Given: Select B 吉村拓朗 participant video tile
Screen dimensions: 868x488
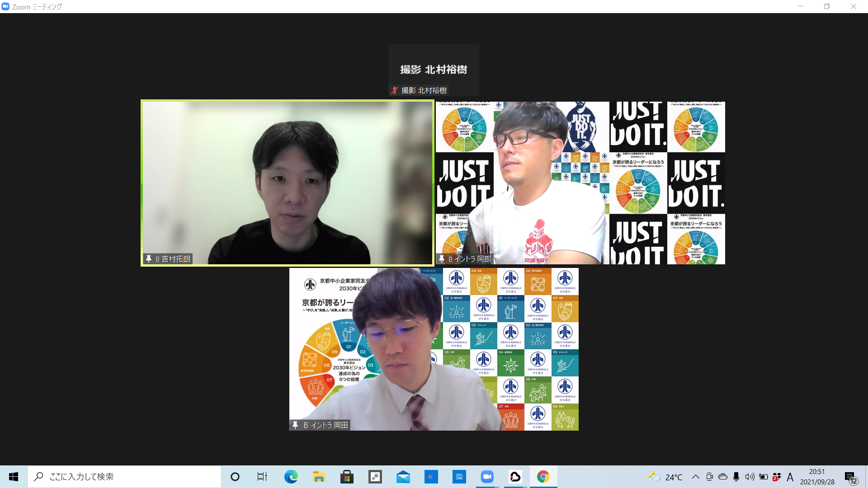Looking at the screenshot, I should pos(288,183).
